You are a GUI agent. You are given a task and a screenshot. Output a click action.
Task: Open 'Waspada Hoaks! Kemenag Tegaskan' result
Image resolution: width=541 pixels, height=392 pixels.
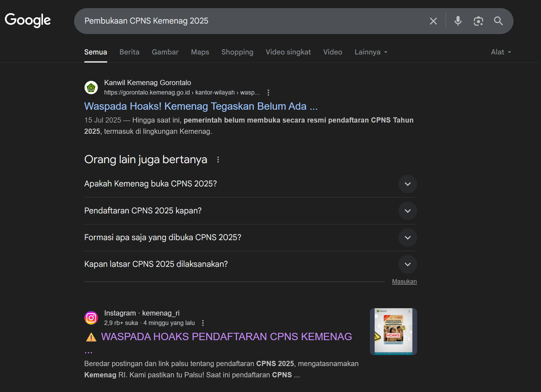coord(201,106)
